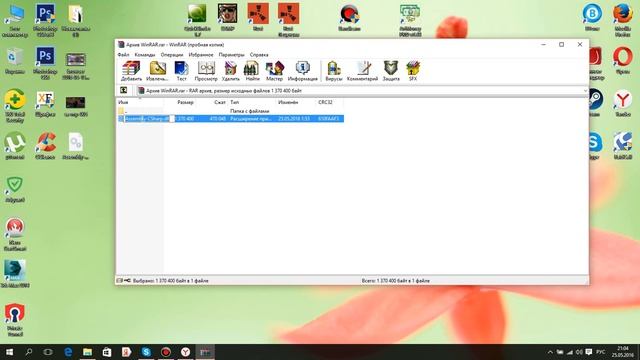Select the uTorrent desktop shortcut
Screen dimensions: 640x360
pyautogui.click(x=15, y=146)
